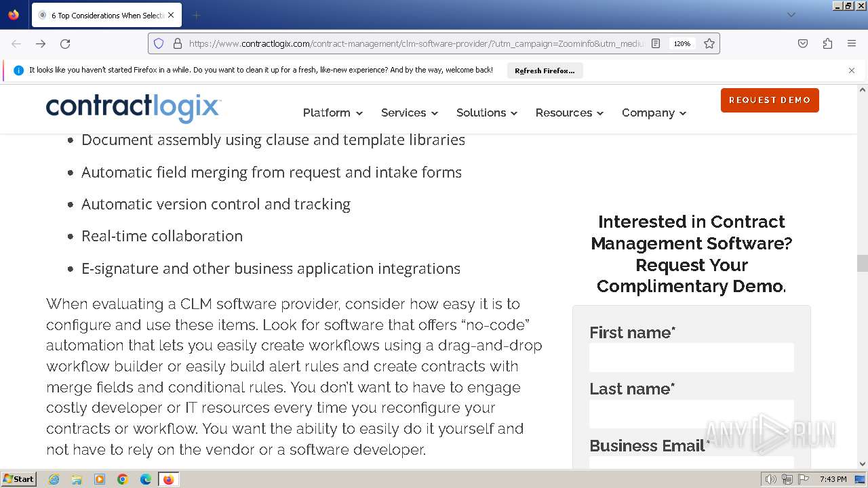Go to the contractlogix home logo
Viewport: 868px width, 488px height.
coord(134,108)
